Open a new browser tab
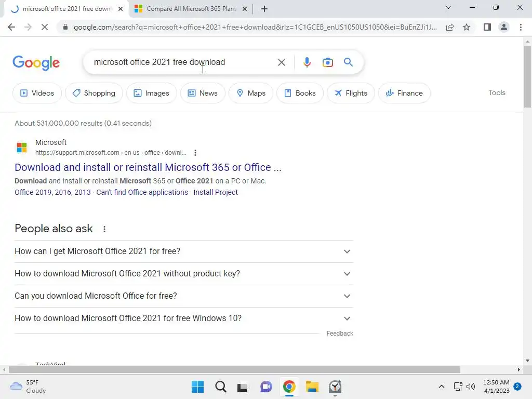The width and height of the screenshot is (532, 399). (x=264, y=9)
